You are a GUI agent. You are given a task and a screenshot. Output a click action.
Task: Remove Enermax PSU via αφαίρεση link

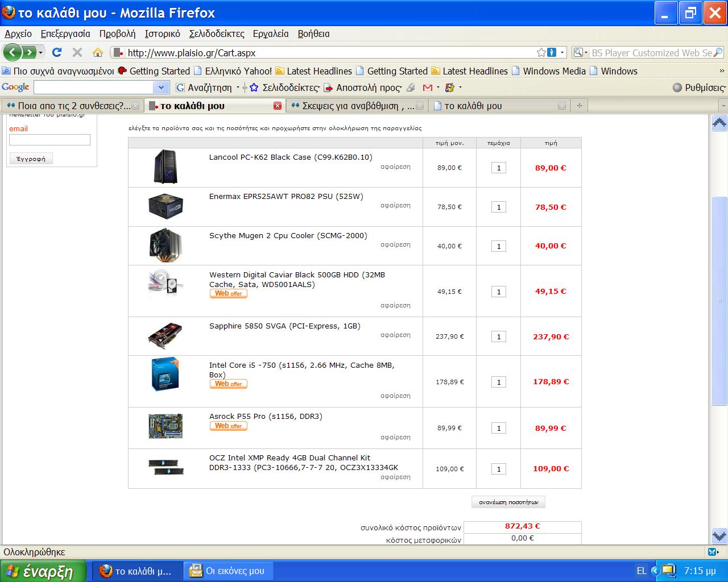[395, 205]
